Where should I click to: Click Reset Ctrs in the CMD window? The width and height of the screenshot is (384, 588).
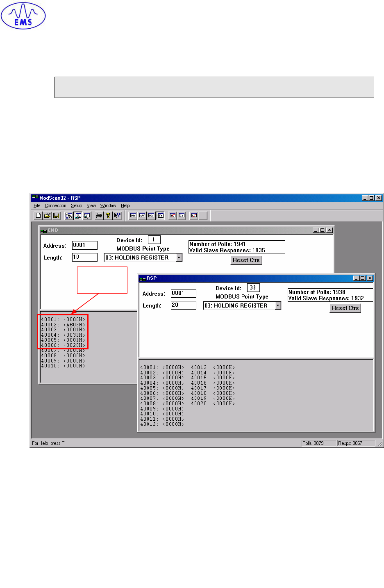[x=246, y=260]
